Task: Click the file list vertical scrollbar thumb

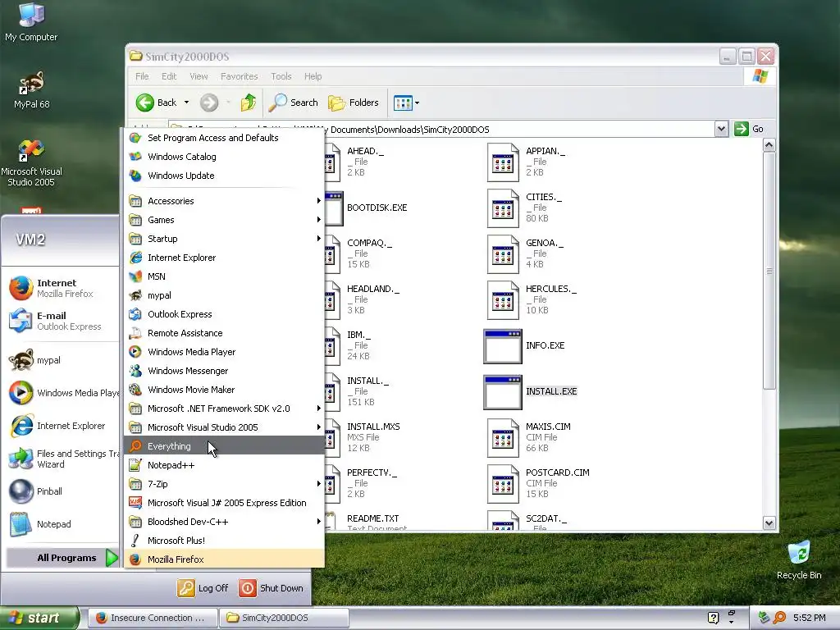Action: click(x=769, y=271)
